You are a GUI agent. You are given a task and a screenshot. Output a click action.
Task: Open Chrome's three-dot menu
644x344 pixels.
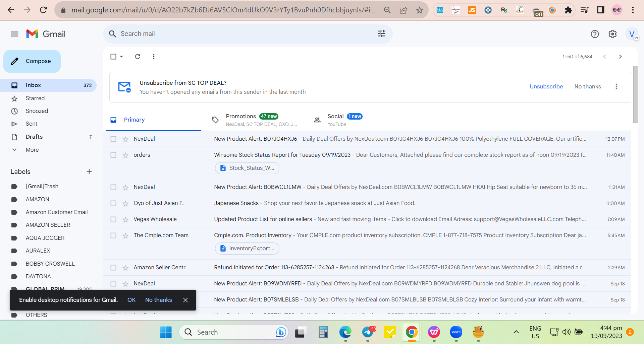(633, 10)
